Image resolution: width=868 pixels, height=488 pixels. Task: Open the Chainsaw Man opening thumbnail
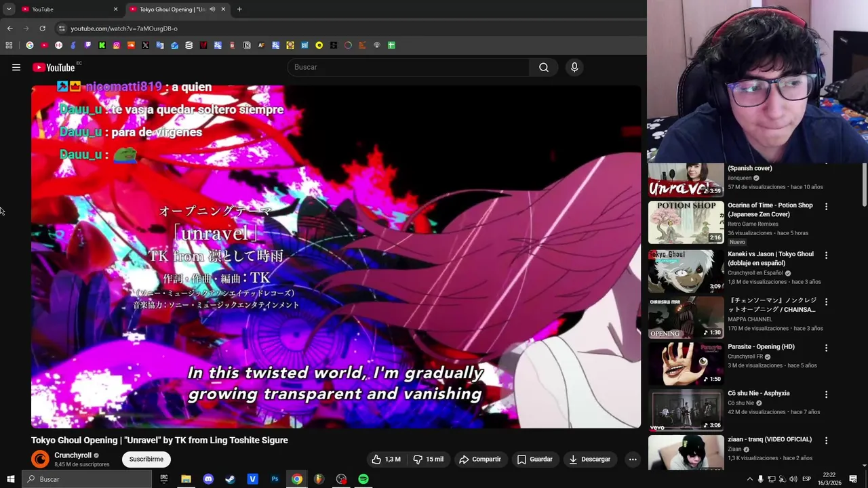(686, 317)
